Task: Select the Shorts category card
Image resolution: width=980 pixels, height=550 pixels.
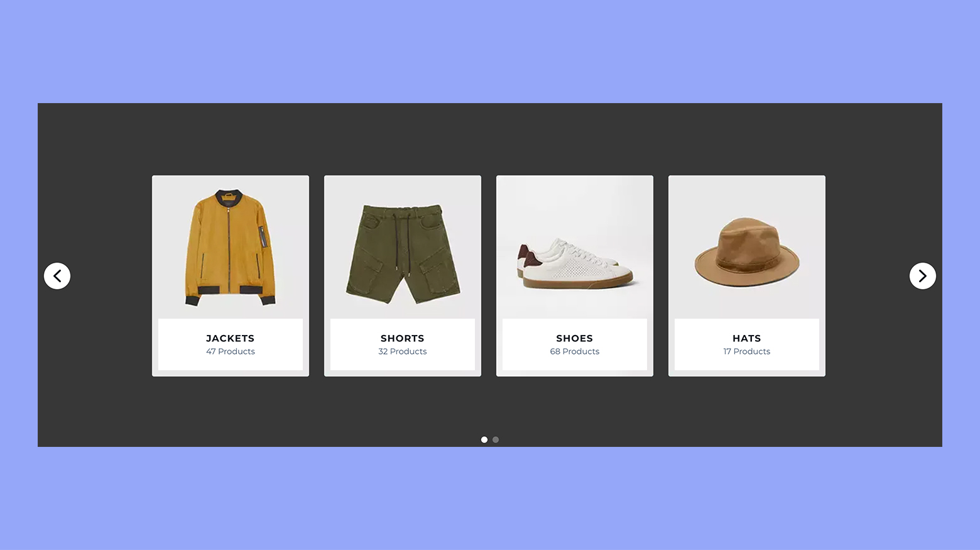Action: tap(402, 275)
